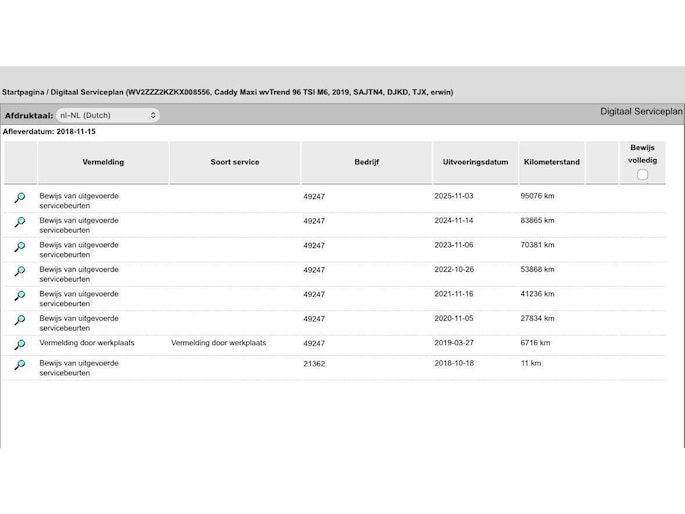Click magnifier icon for the 70381 km entry

point(19,247)
